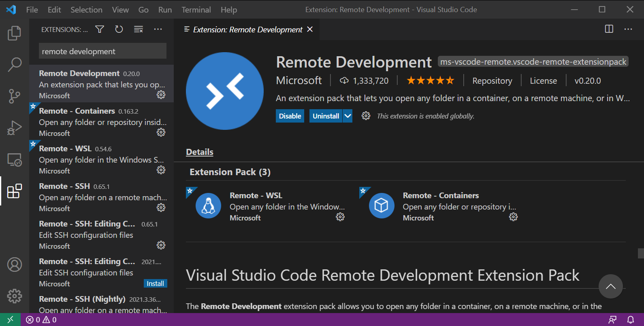Open the License link
The image size is (644, 326).
[543, 81]
